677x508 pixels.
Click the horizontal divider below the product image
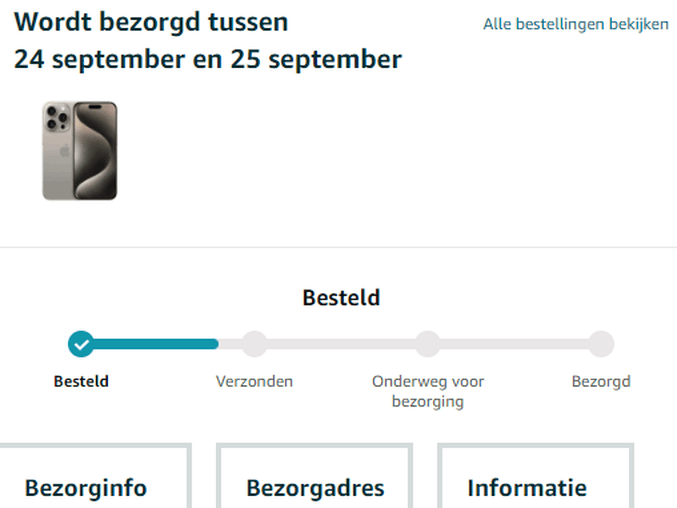[338, 247]
